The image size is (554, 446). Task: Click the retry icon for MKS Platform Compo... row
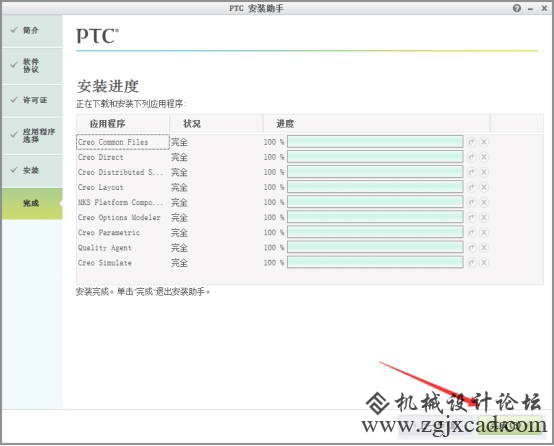pyautogui.click(x=471, y=202)
